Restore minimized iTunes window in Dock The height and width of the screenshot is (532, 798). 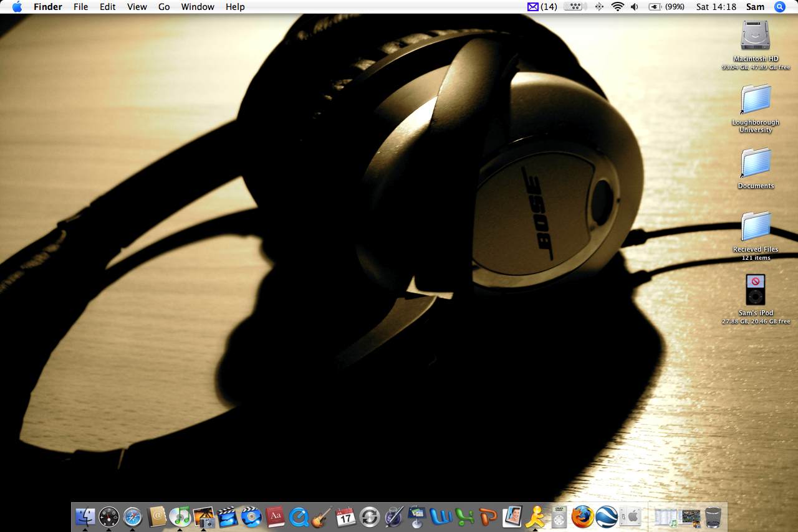tap(666, 517)
